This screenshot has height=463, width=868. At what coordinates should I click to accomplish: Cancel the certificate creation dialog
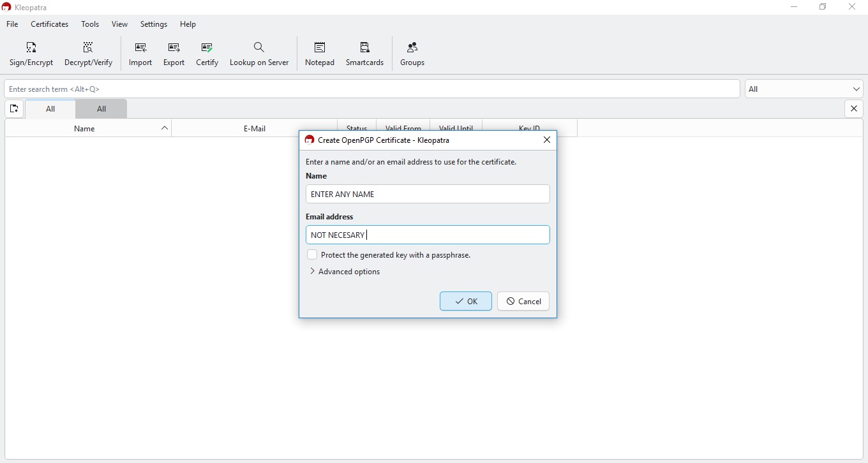pyautogui.click(x=523, y=302)
